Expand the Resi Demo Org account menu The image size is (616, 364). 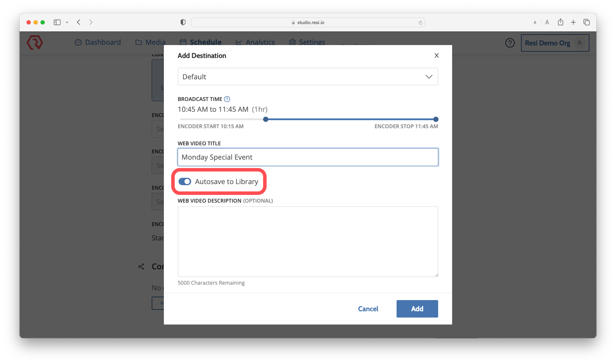coord(555,43)
